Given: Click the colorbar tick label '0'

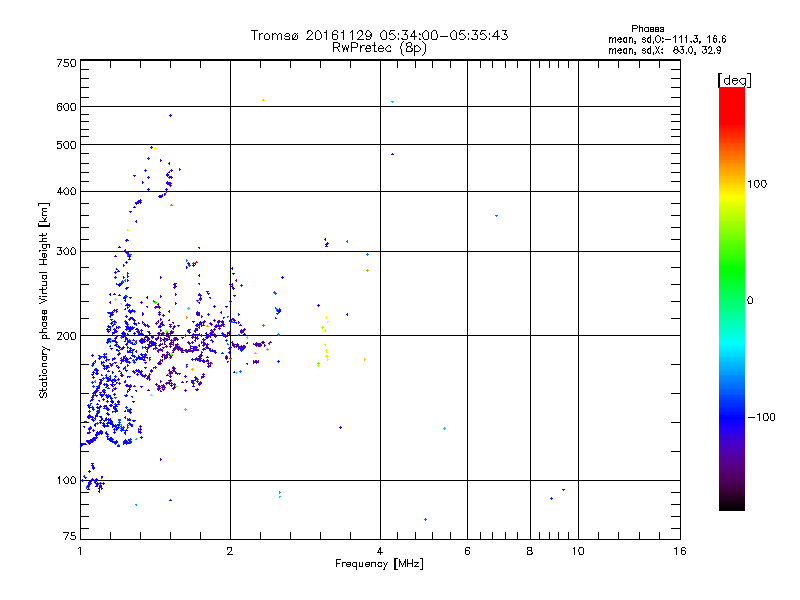Looking at the screenshot, I should 750,301.
